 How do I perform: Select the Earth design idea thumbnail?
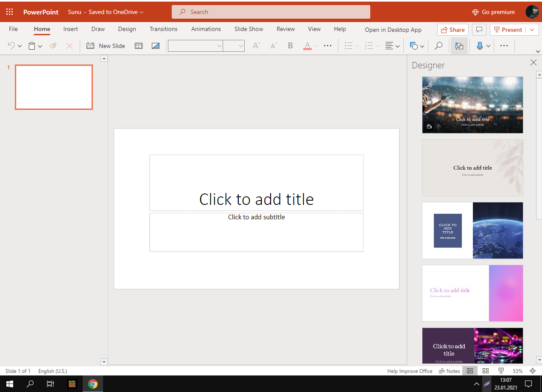[472, 230]
